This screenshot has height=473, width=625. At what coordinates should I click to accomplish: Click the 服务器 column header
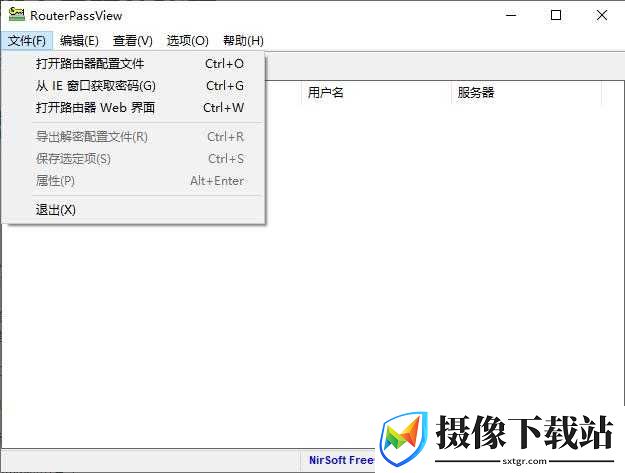click(526, 93)
